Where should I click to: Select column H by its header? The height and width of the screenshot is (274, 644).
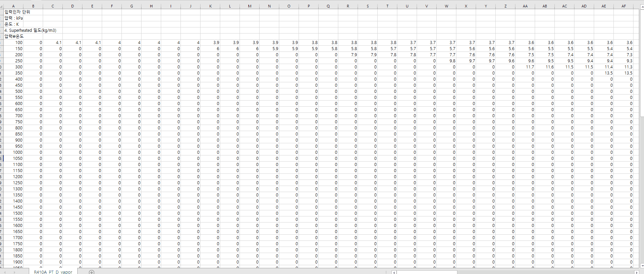[151, 6]
